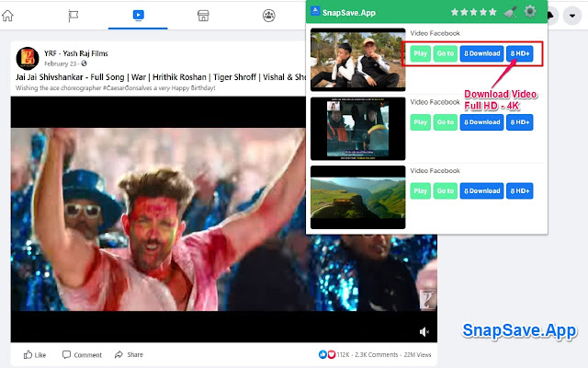The height and width of the screenshot is (368, 588).
Task: Share the post
Action: click(129, 354)
